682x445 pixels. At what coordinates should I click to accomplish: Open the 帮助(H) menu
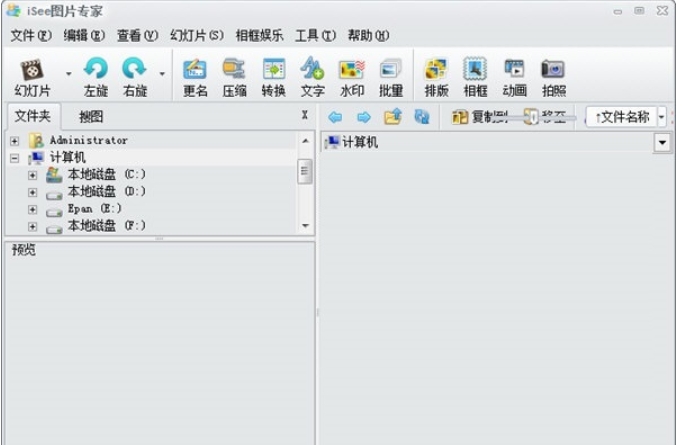(368, 35)
